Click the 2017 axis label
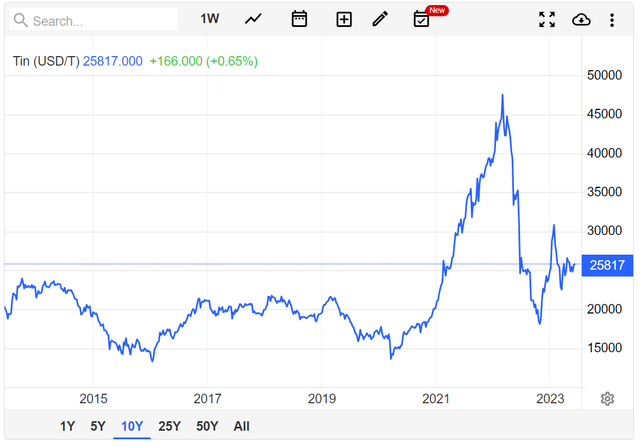The height and width of the screenshot is (447, 640). point(207,398)
